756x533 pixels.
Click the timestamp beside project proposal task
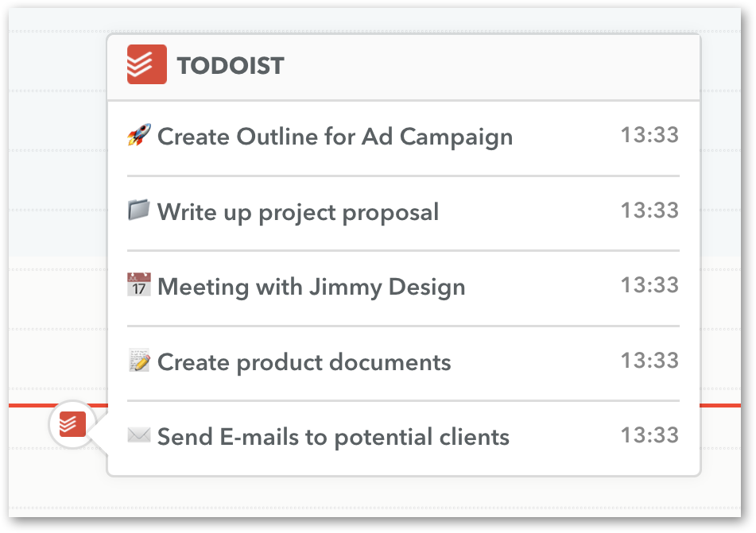click(652, 210)
